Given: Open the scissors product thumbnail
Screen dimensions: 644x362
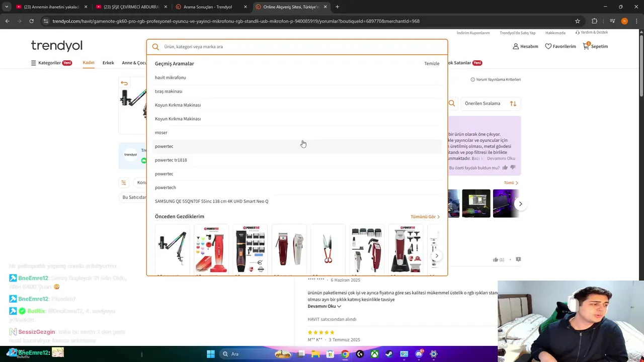Looking at the screenshot, I should click(328, 249).
